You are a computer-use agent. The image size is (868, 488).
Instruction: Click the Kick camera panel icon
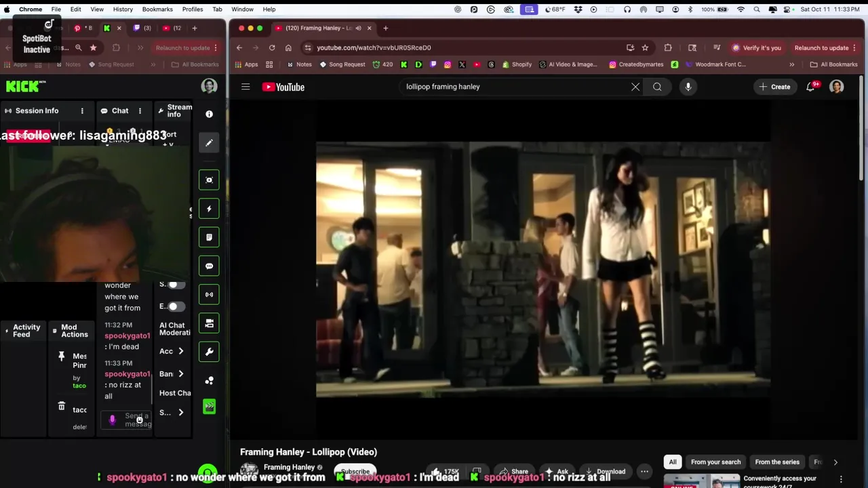pos(209,323)
